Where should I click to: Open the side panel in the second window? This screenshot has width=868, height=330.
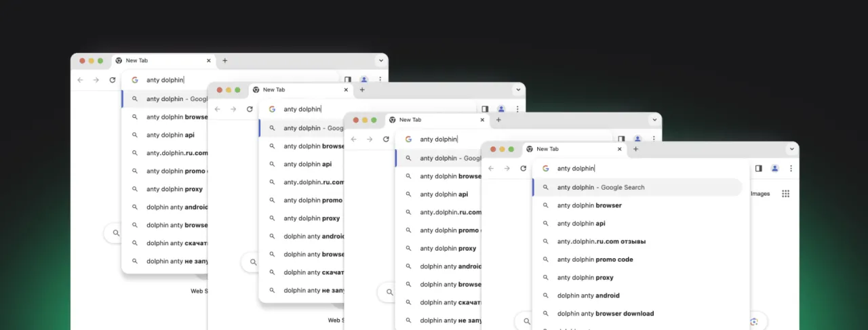[x=485, y=109]
